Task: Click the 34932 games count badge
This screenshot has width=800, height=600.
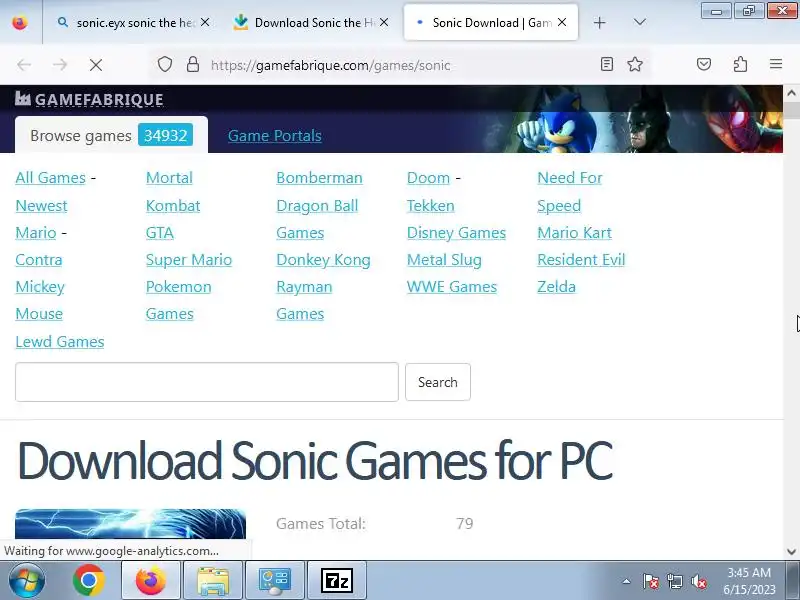Action: pos(165,135)
